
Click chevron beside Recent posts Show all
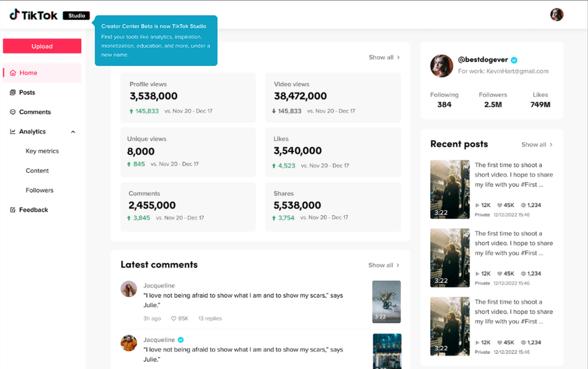[551, 145]
